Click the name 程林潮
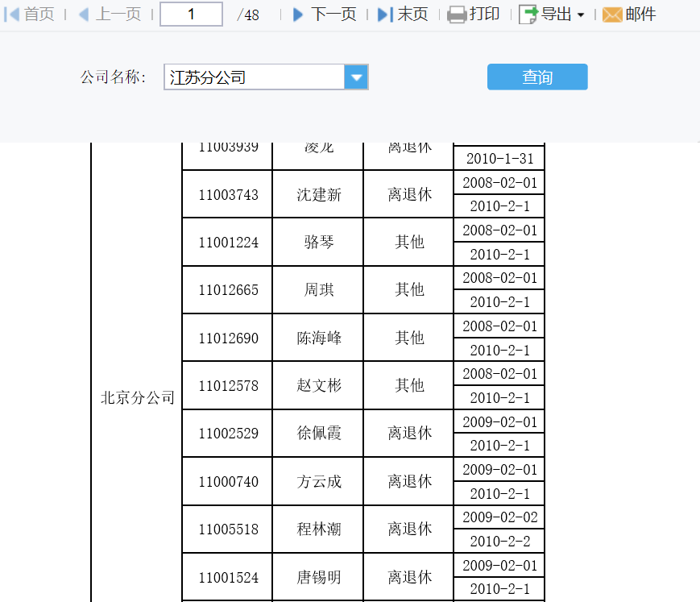 [319, 529]
